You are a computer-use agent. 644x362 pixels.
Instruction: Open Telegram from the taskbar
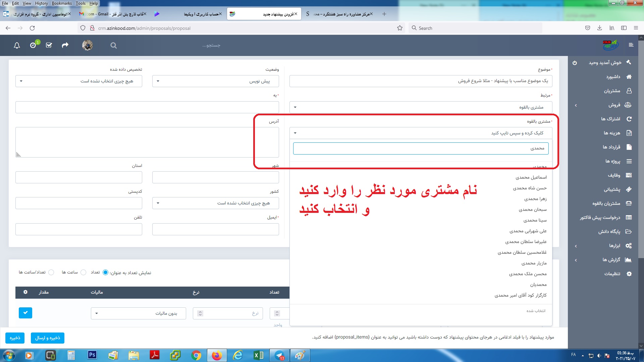[279, 355]
